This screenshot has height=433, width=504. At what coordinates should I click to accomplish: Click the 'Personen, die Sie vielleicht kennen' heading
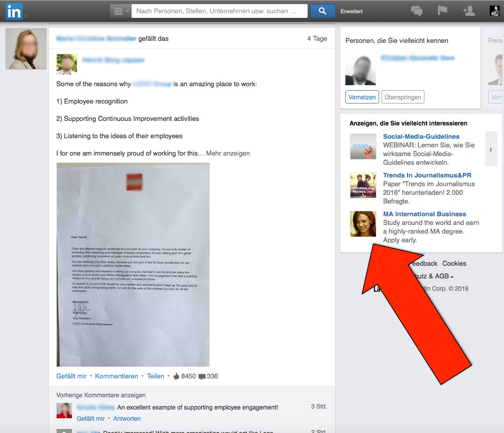tap(397, 40)
